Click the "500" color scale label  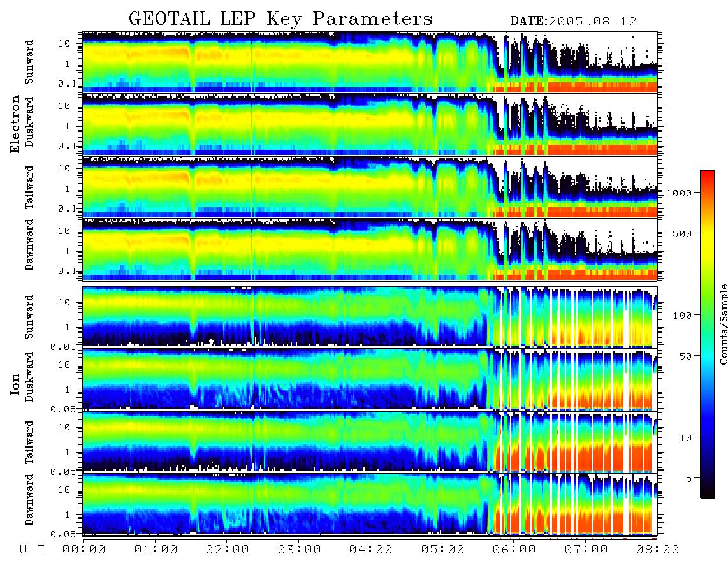coord(682,233)
